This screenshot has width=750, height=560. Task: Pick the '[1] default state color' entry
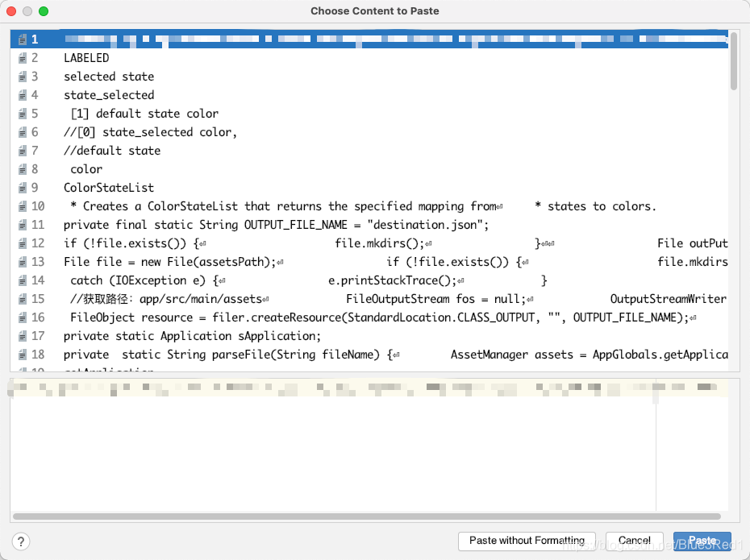tap(369, 114)
